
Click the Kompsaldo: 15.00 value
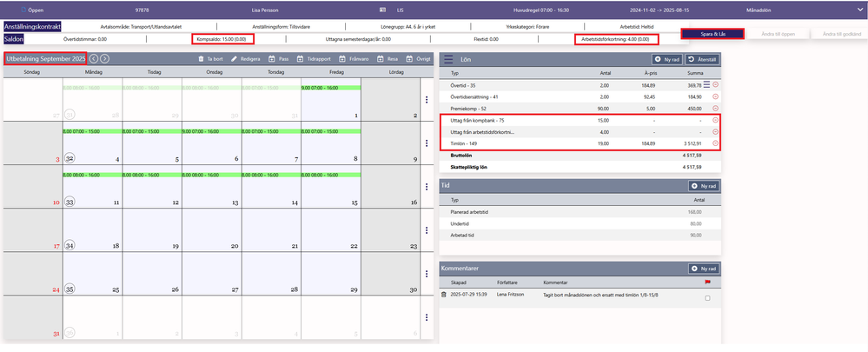click(x=222, y=39)
